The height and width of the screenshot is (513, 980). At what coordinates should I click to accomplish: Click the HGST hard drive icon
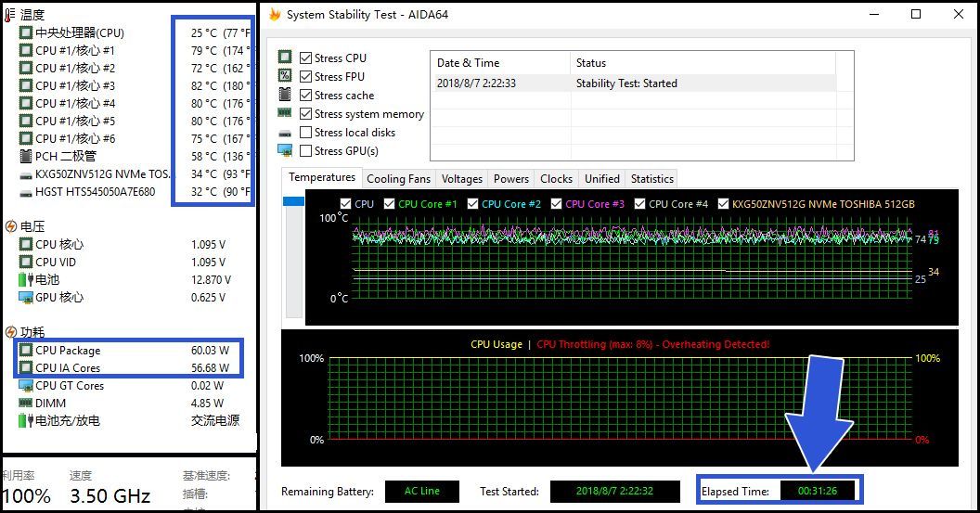pyautogui.click(x=25, y=192)
